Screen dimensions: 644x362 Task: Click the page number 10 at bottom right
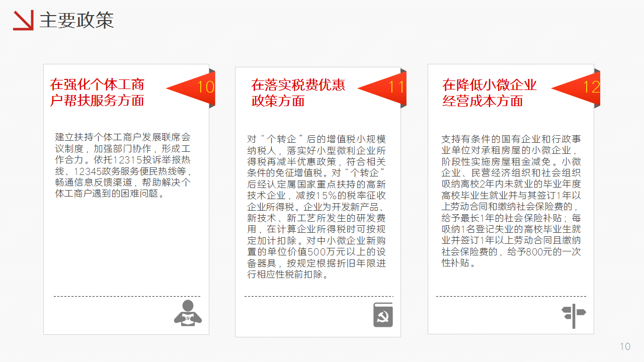pyautogui.click(x=625, y=346)
